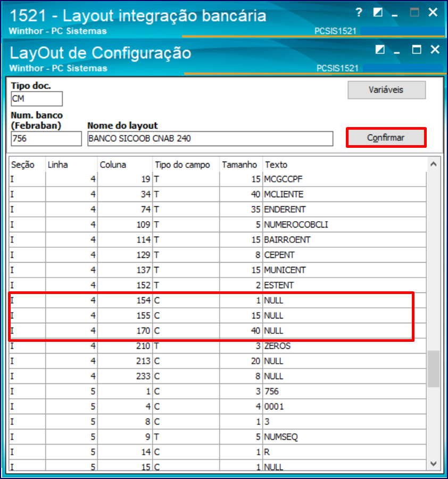Select the MCGCCPF text cell
The height and width of the screenshot is (479, 448).
point(344,179)
